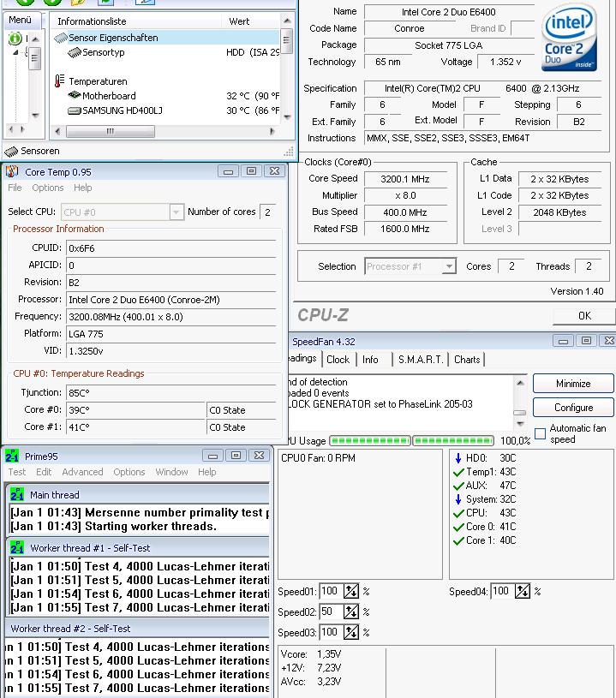616x698 pixels.
Task: Click the SpeedFan log scroll-up arrow
Action: click(x=520, y=383)
